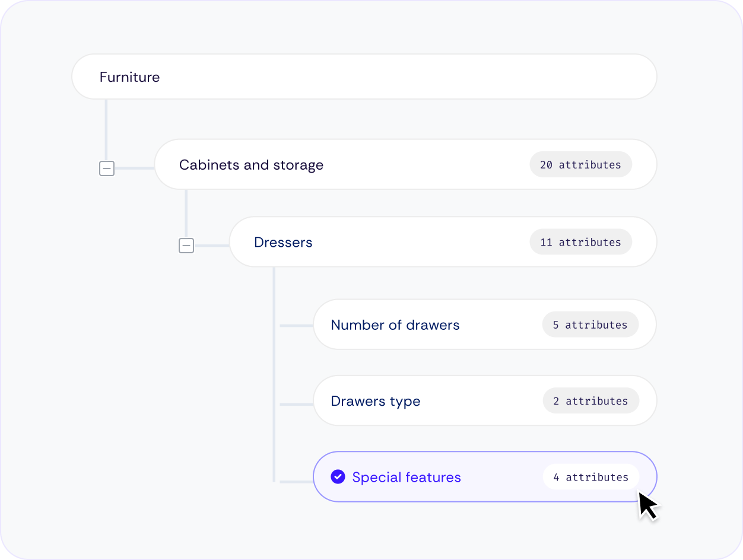Click the 2 attributes badge
This screenshot has width=743, height=560.
pos(590,401)
